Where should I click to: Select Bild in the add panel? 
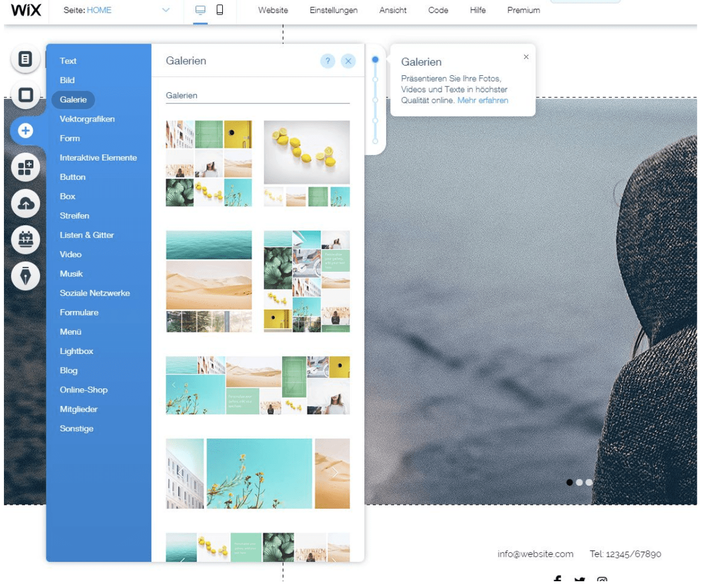point(67,80)
